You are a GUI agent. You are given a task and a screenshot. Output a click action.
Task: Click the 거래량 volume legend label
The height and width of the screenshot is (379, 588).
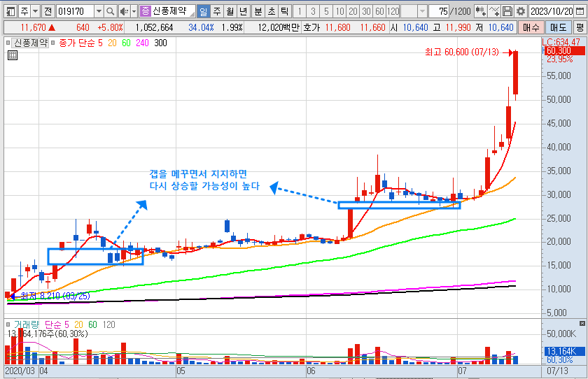tap(27, 324)
